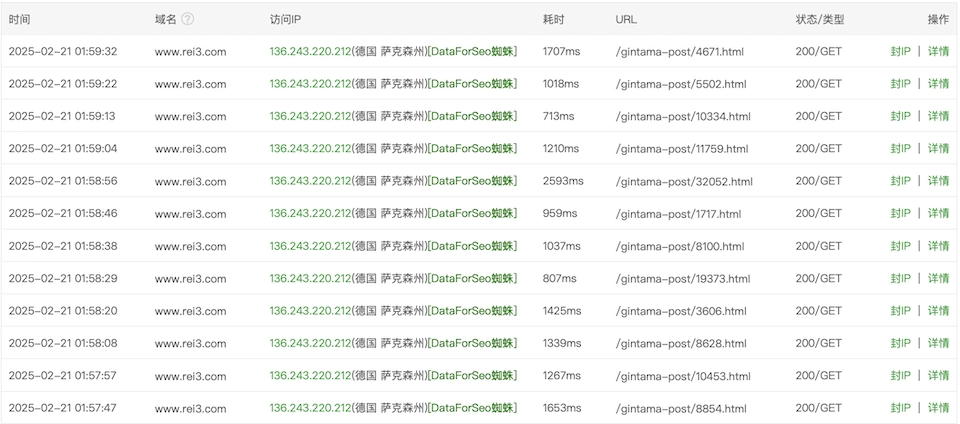Viewport: 960px width, 424px height.
Task: Click IP 136.243.220.212 in the 01:57:47 row
Action: pyautogui.click(x=310, y=408)
